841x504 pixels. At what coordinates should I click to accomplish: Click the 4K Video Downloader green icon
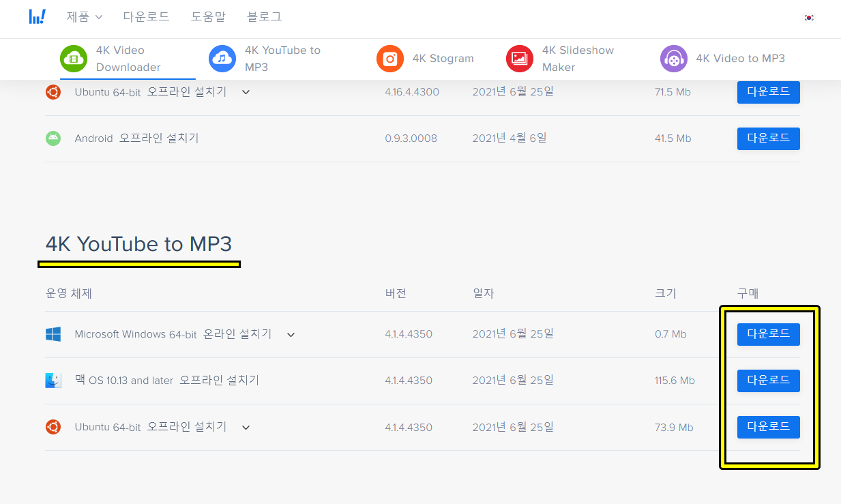74,59
